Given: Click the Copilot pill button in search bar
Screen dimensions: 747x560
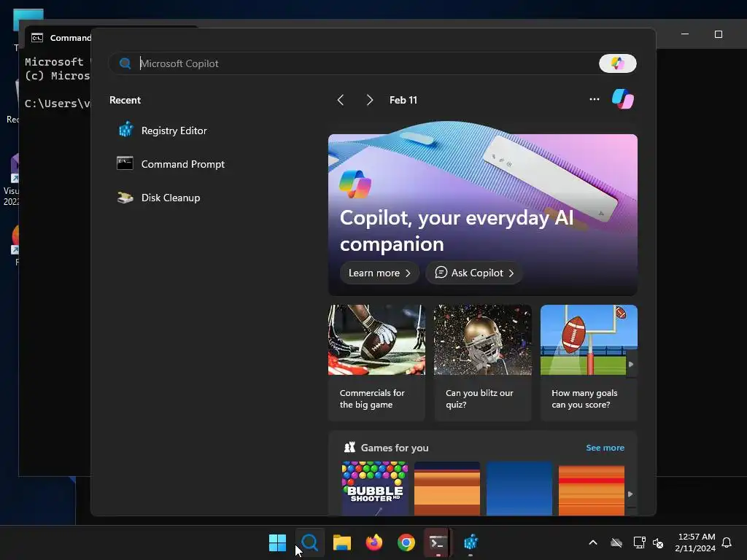Looking at the screenshot, I should pyautogui.click(x=617, y=63).
